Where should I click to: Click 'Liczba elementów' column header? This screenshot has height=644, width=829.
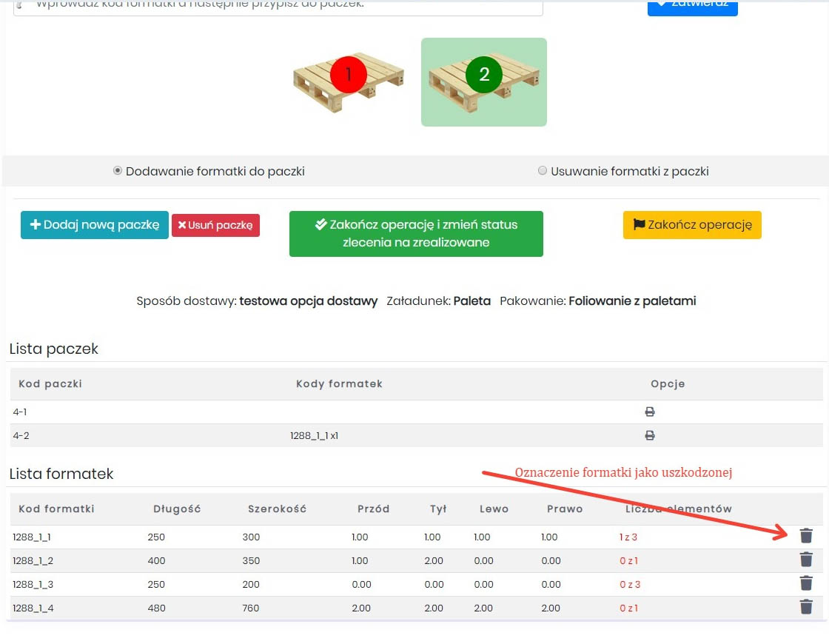click(x=678, y=509)
